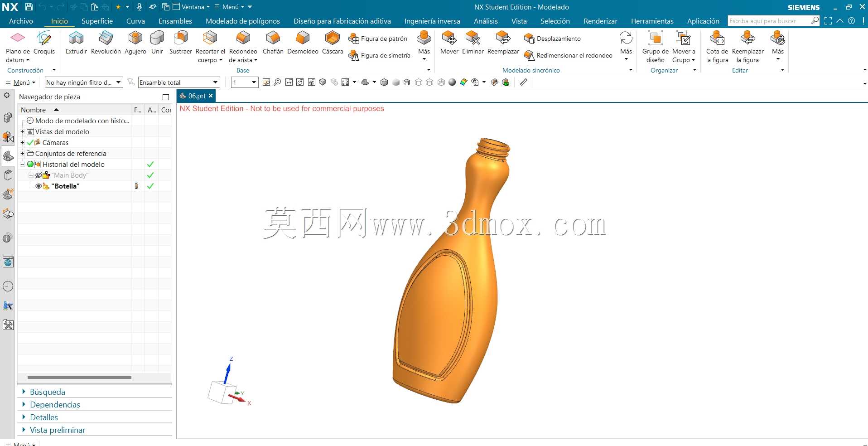
Task: Toggle the Cámaras green checkmark
Action: 30,142
